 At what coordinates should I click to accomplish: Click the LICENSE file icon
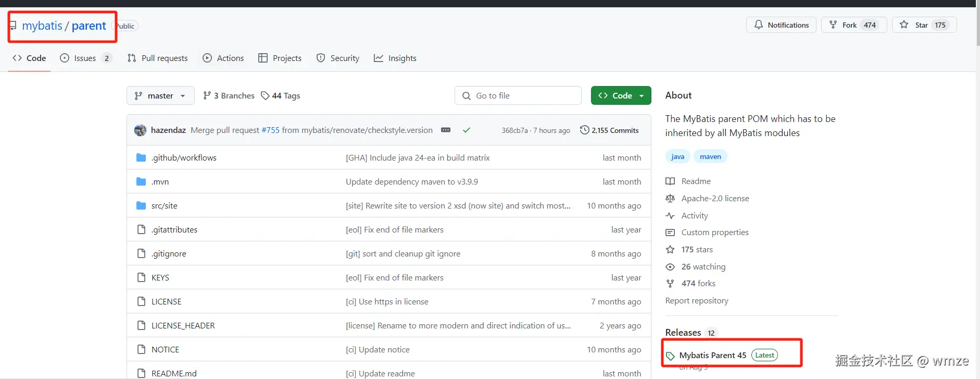(141, 301)
